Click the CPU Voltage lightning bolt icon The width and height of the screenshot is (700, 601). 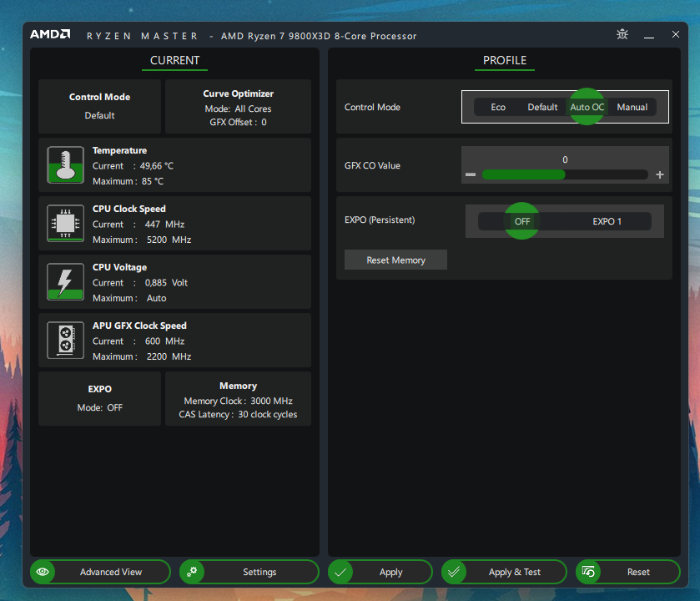[x=65, y=282]
